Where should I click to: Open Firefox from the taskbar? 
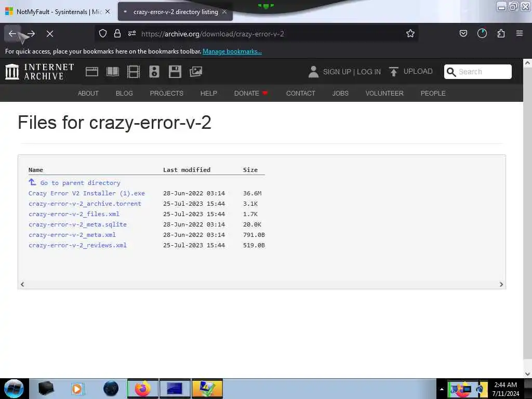coord(143,389)
